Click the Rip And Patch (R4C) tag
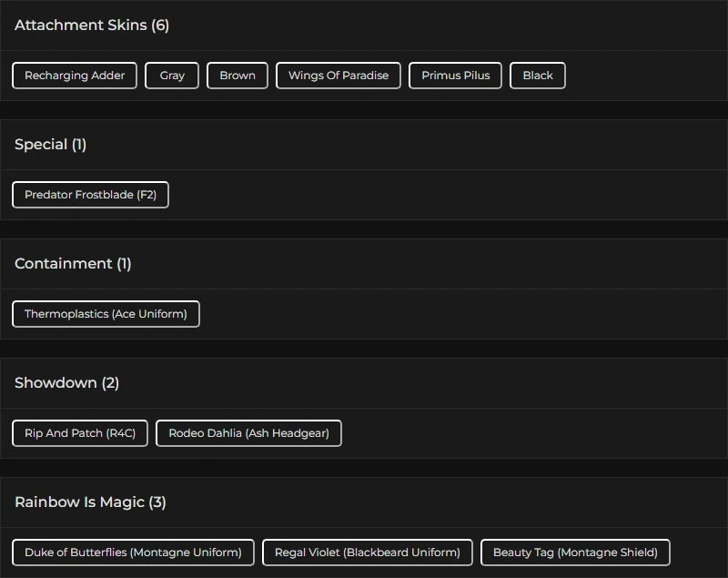 tap(80, 433)
